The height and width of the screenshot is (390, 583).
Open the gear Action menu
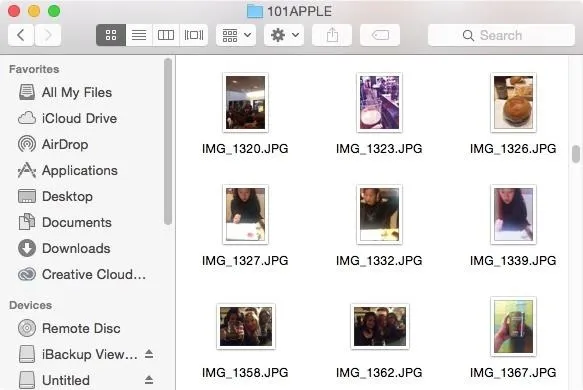[x=284, y=35]
